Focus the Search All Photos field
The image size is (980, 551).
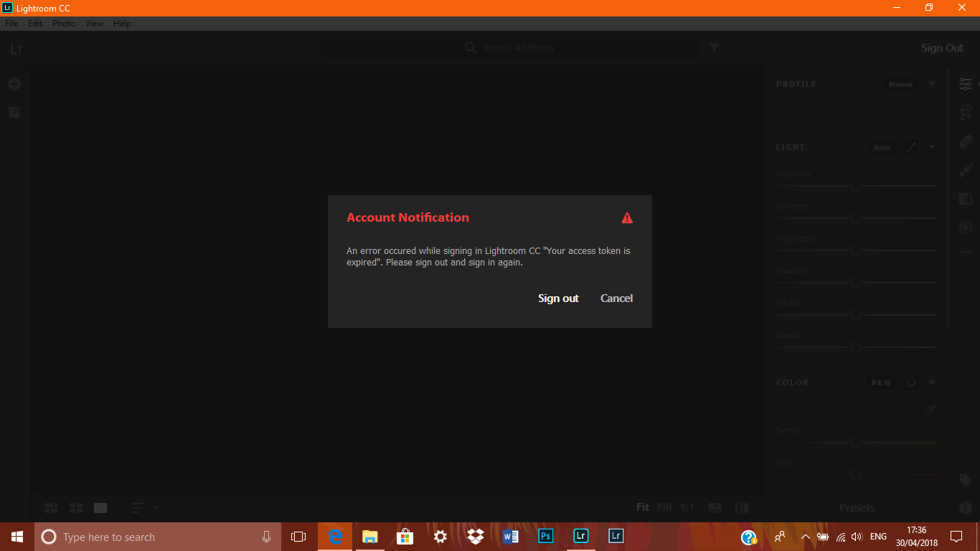click(509, 47)
